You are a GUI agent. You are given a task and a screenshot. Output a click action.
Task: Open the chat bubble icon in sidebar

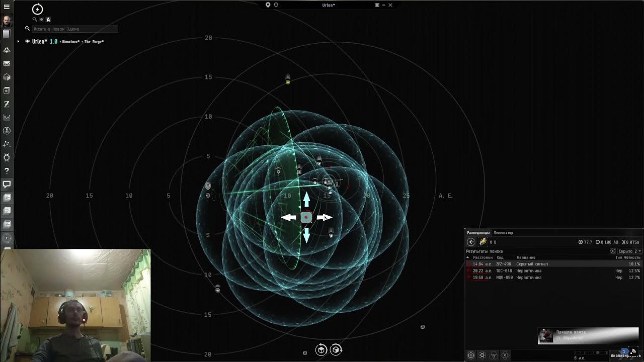(x=7, y=185)
